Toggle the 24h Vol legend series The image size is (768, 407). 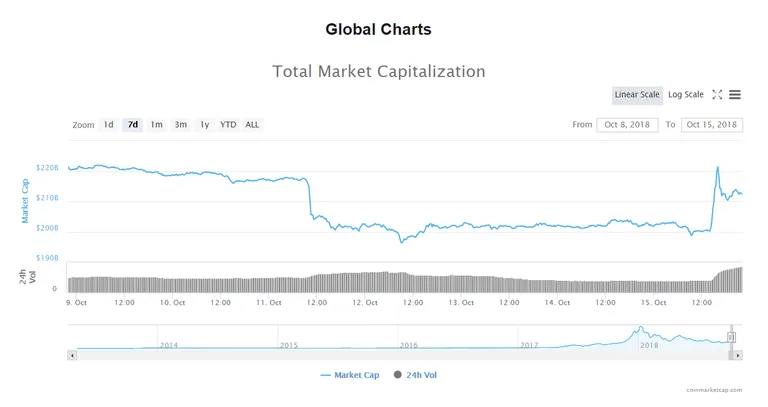(x=415, y=375)
